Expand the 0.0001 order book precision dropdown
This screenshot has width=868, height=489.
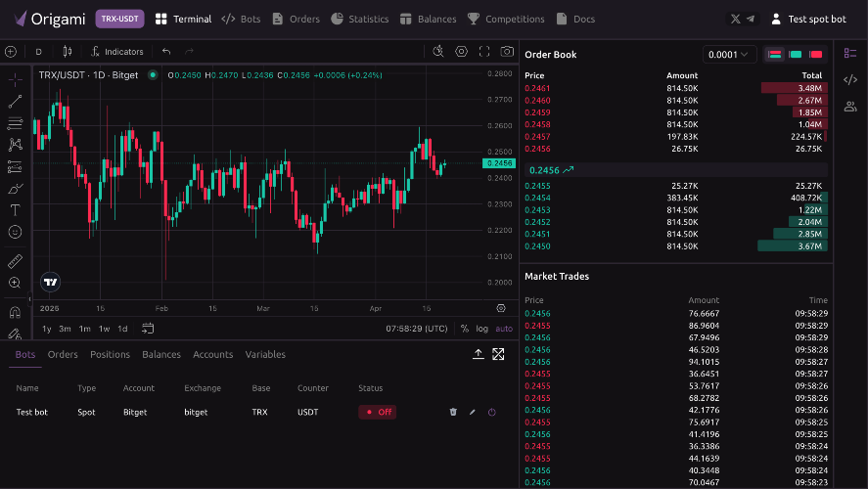click(x=728, y=54)
